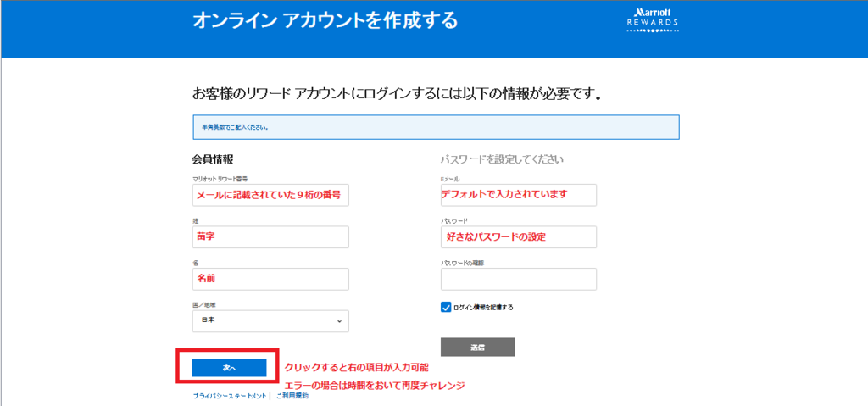Click the 半角英数でご記入ください notice text
Screen dimensions: 868x406
[x=236, y=127]
